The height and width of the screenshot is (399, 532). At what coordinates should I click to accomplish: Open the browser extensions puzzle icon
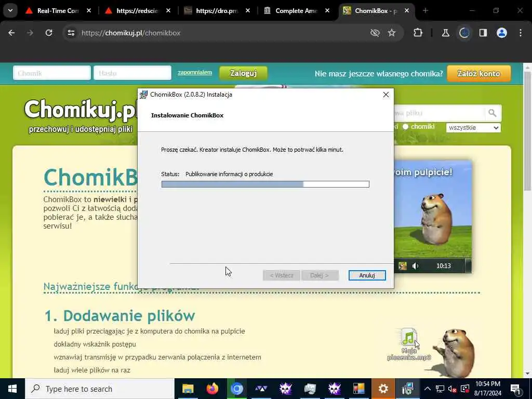pyautogui.click(x=418, y=33)
